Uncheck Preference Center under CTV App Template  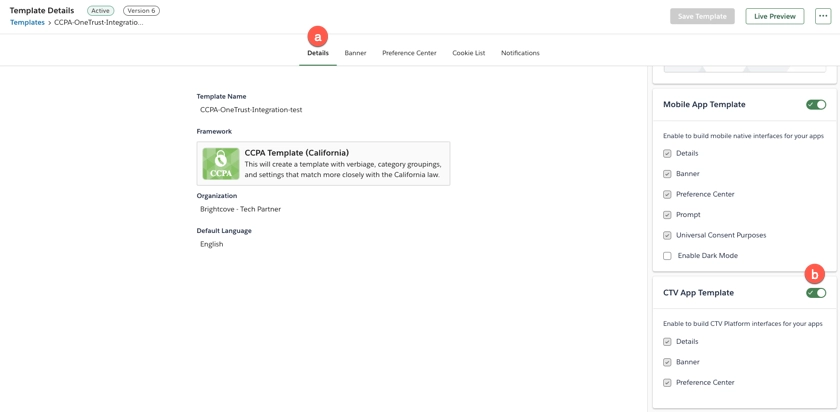point(667,383)
